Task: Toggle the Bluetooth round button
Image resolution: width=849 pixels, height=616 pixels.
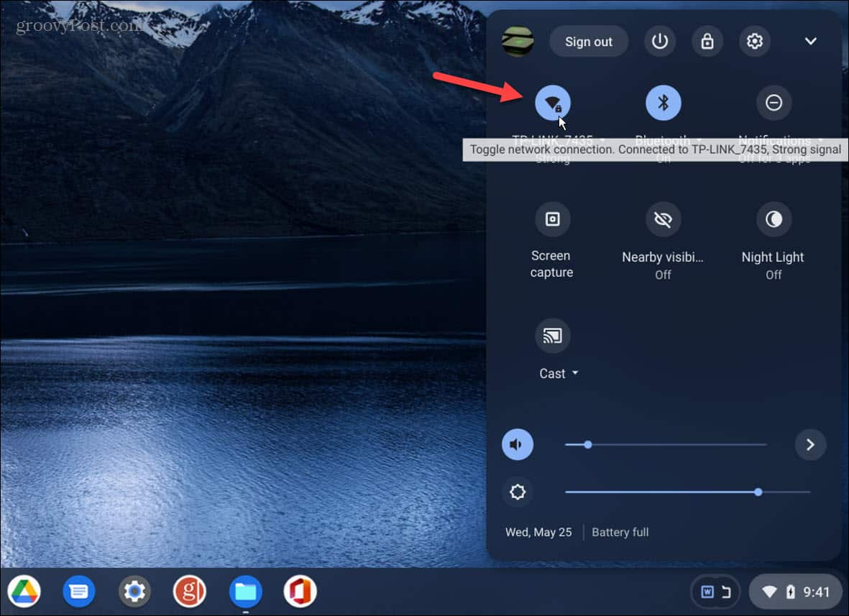Action: click(x=663, y=102)
